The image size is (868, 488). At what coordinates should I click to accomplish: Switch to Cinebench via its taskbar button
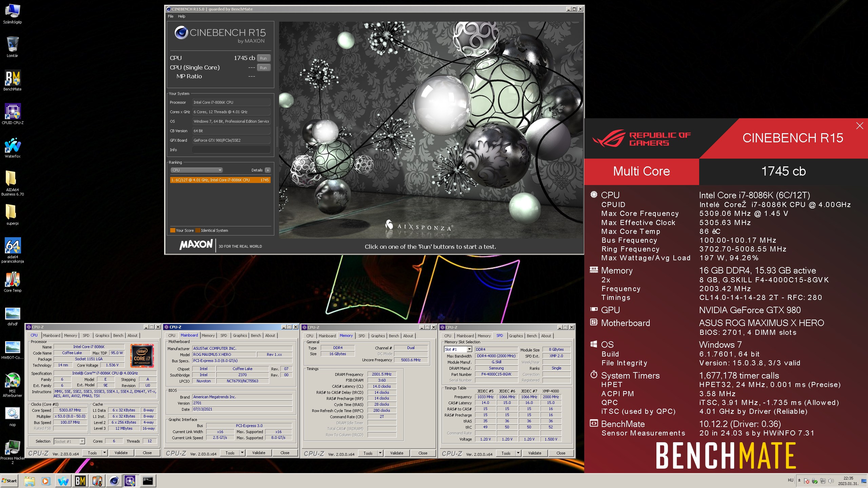[114, 481]
